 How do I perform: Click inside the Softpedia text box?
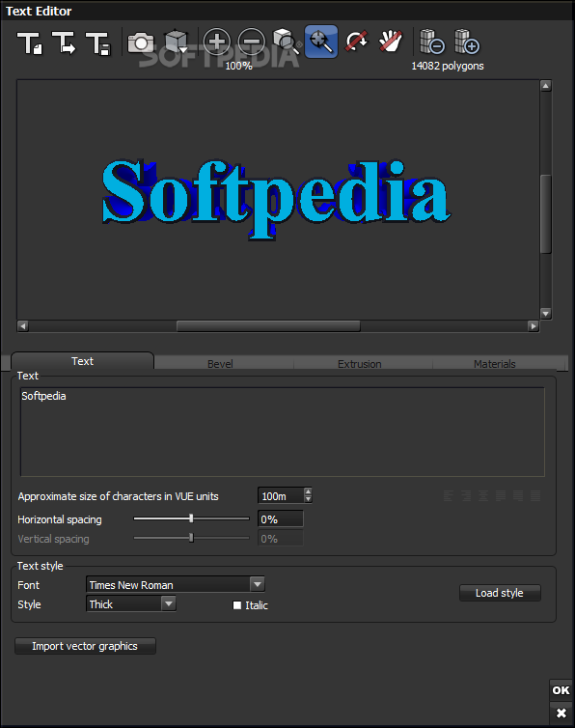(282, 432)
